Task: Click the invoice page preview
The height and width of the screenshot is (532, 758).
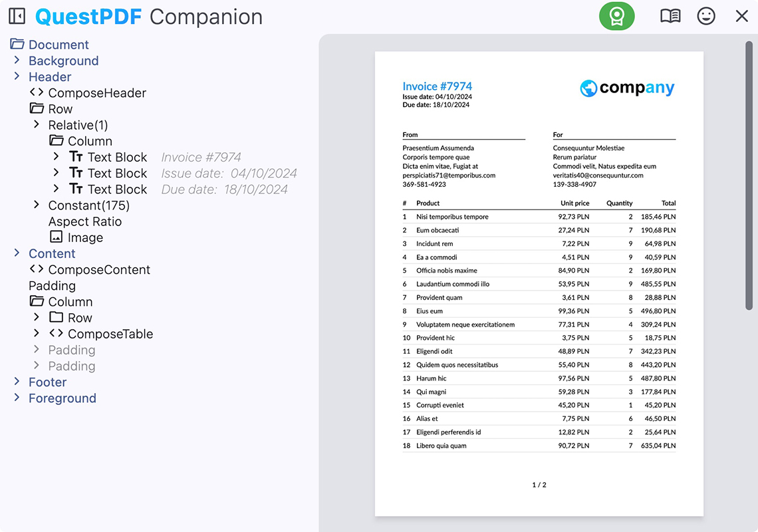Action: tap(539, 283)
